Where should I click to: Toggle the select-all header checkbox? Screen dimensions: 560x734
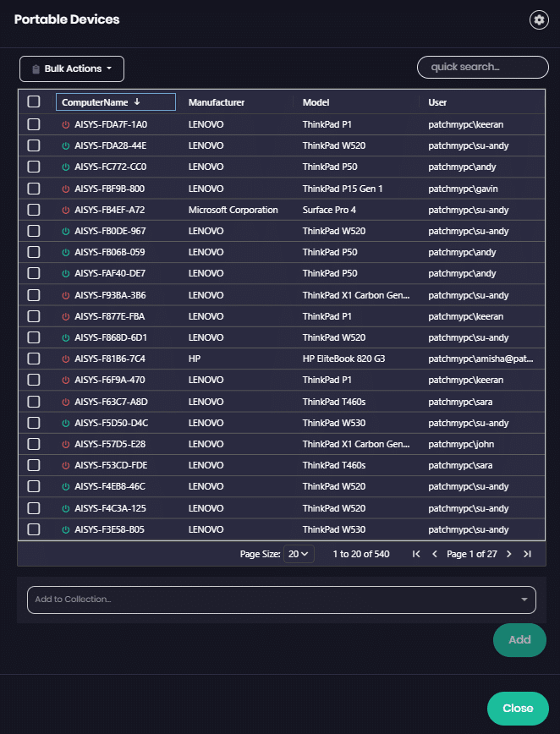click(x=34, y=101)
